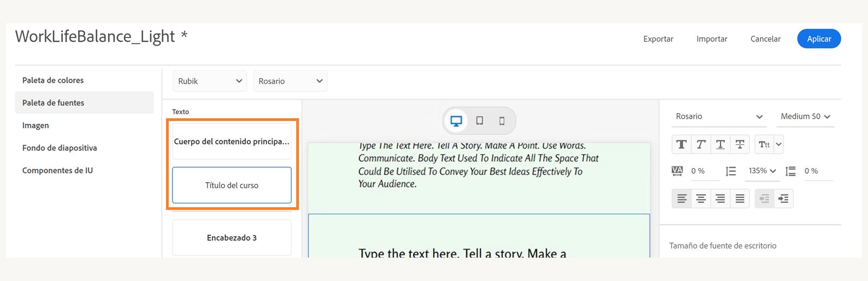Center align the text
The image size is (868, 281).
pyautogui.click(x=701, y=199)
